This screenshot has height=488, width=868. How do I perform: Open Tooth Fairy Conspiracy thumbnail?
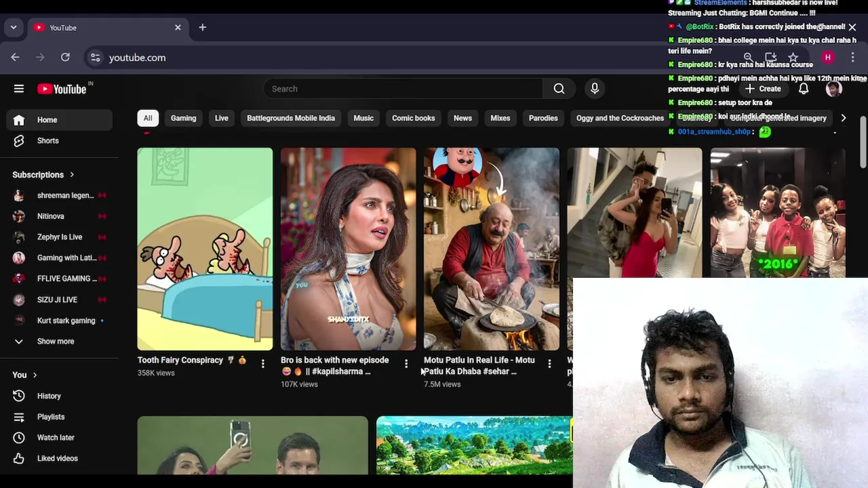(x=205, y=249)
